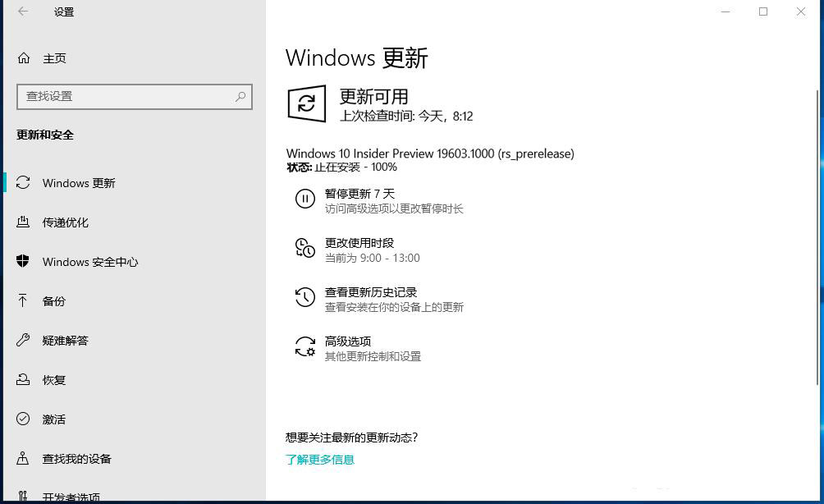This screenshot has height=504, width=824.
Task: Click 更改使用时段 option
Action: coord(359,243)
